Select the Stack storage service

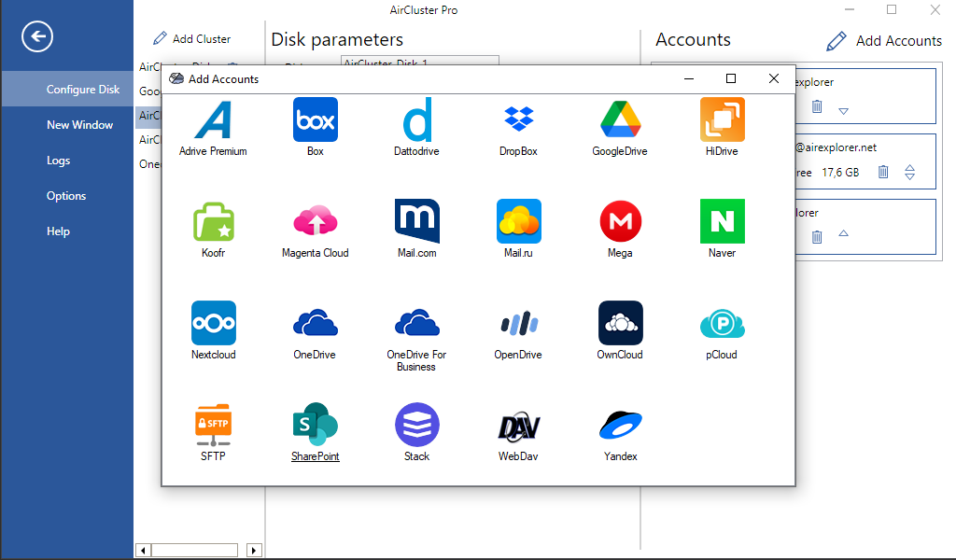coord(417,425)
